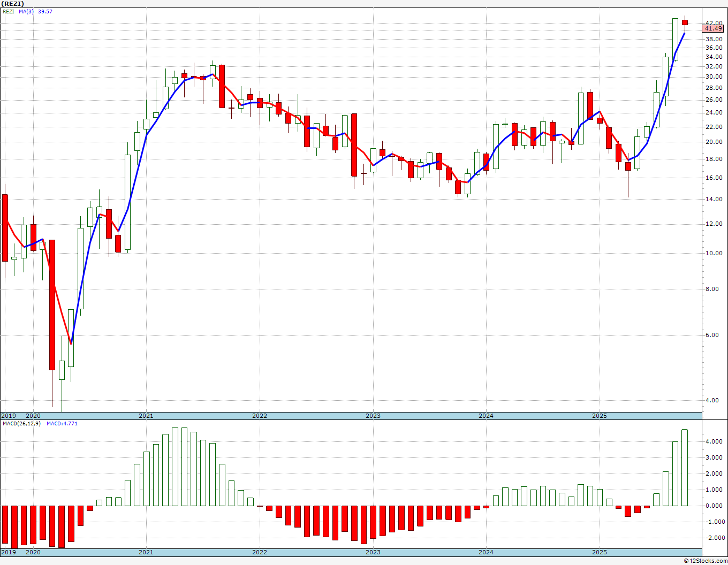728x565 pixels.
Task: Click 2023 on the MACD panel time axis
Action: (373, 552)
